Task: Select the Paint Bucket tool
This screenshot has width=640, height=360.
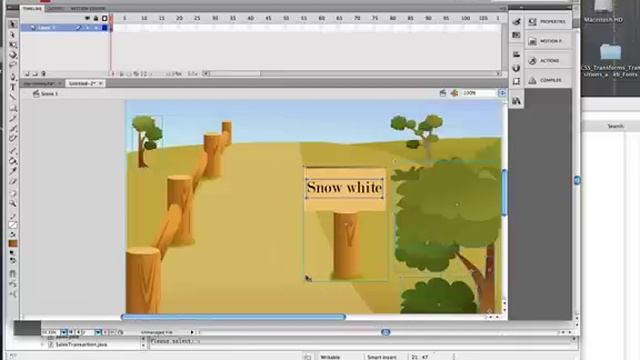Action: [x=13, y=161]
